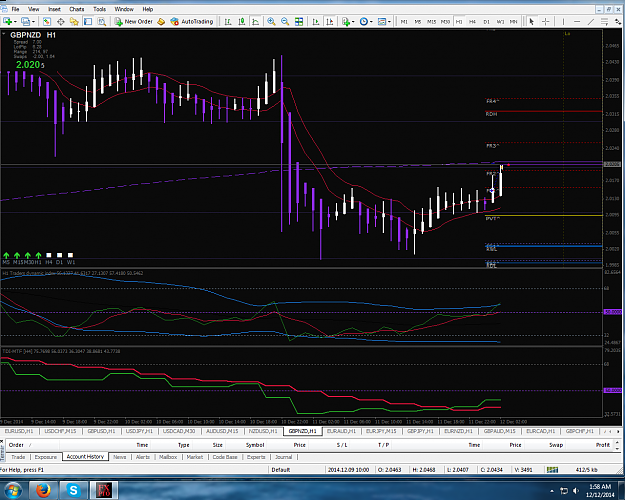Switch to USDJPY,H1 chart tab
Viewport: 625px width, 500px height.
tap(139, 431)
